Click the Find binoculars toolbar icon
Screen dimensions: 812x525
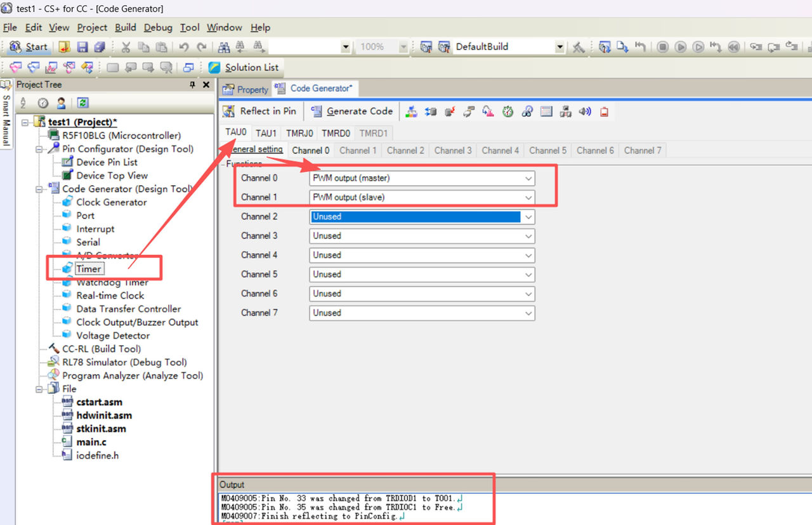(223, 47)
